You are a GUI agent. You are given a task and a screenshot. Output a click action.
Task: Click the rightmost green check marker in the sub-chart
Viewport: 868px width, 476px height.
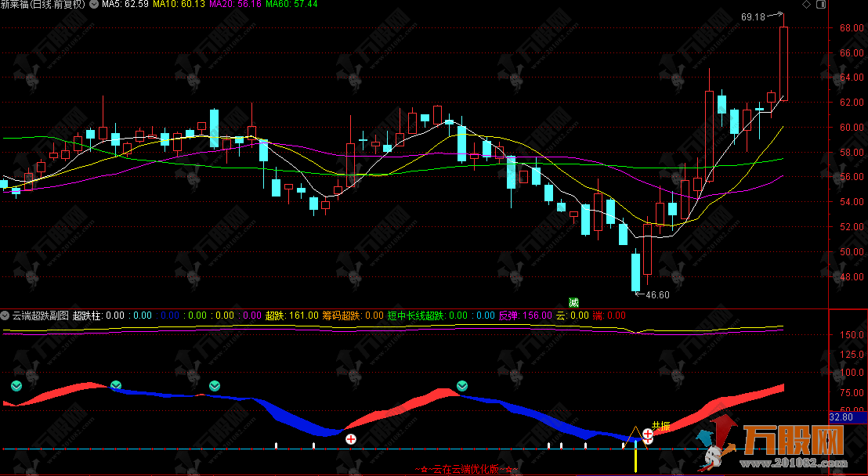click(x=461, y=386)
